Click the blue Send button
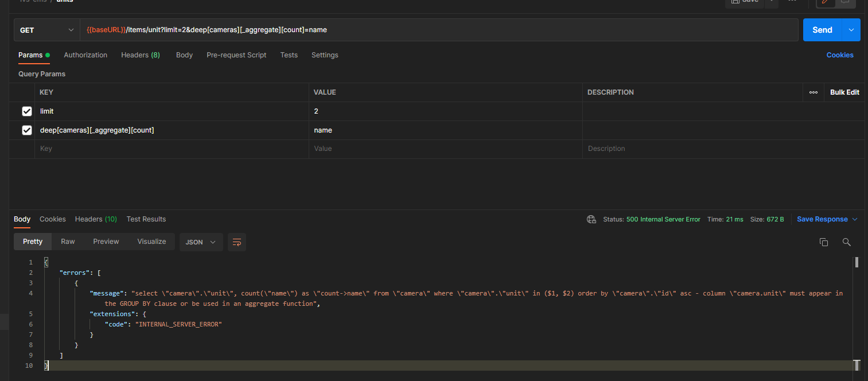 click(x=822, y=30)
